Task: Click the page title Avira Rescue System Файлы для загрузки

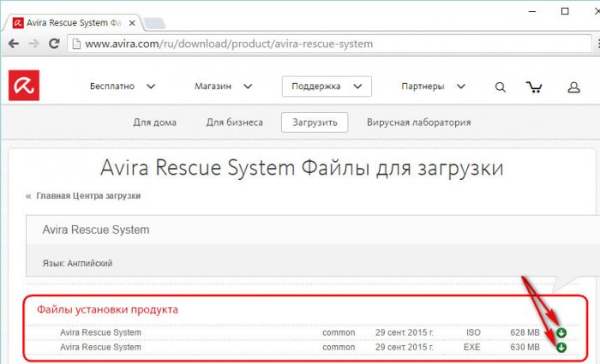Action: pos(302,168)
